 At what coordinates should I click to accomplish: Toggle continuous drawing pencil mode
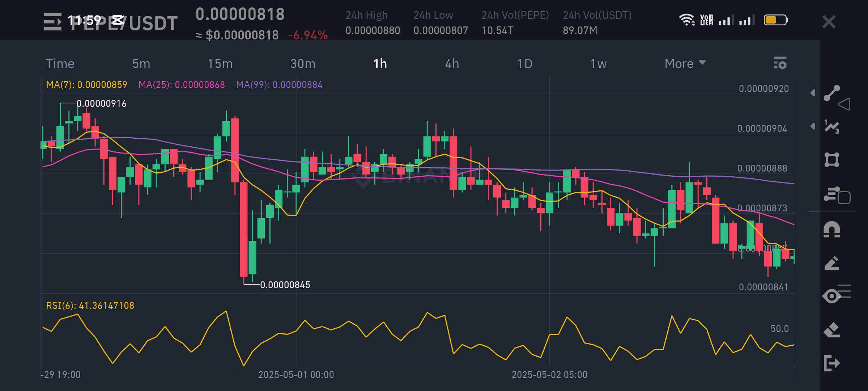[831, 263]
